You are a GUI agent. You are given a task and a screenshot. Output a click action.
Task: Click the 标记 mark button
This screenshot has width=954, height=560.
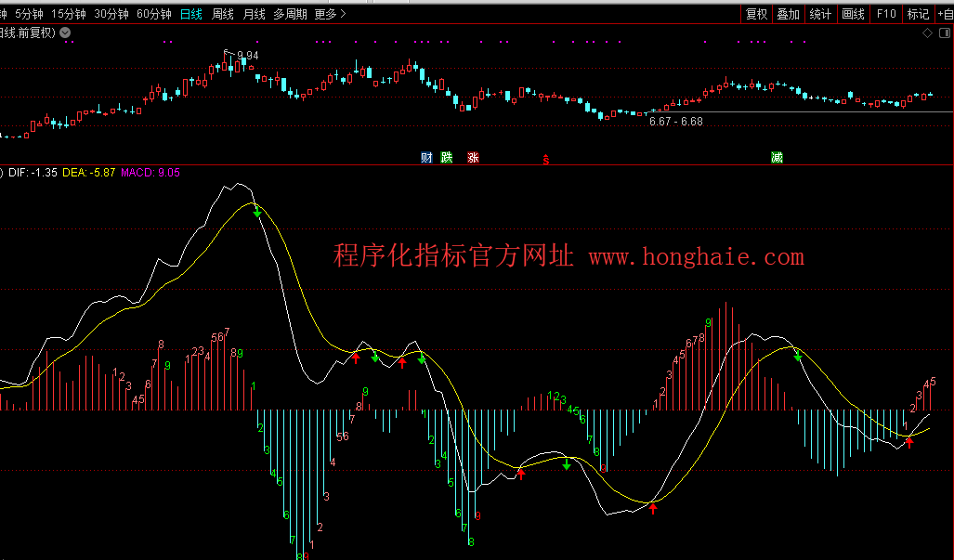[x=918, y=14]
